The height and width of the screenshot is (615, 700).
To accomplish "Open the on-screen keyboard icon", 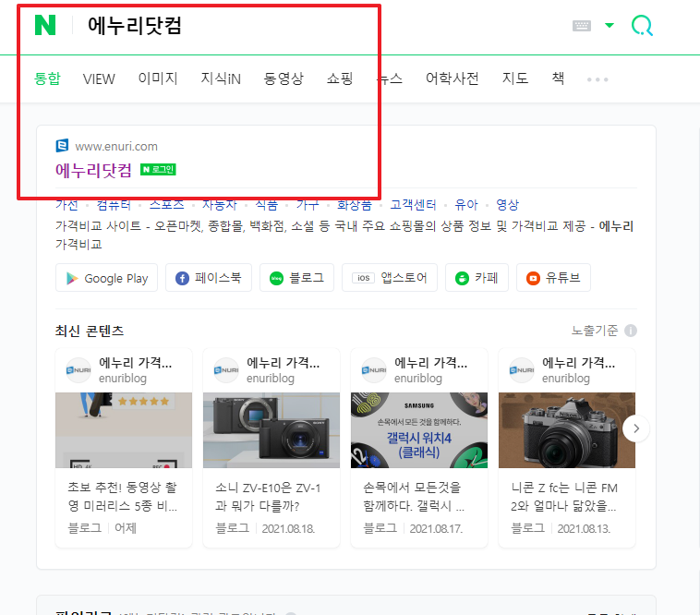I will click(x=581, y=26).
